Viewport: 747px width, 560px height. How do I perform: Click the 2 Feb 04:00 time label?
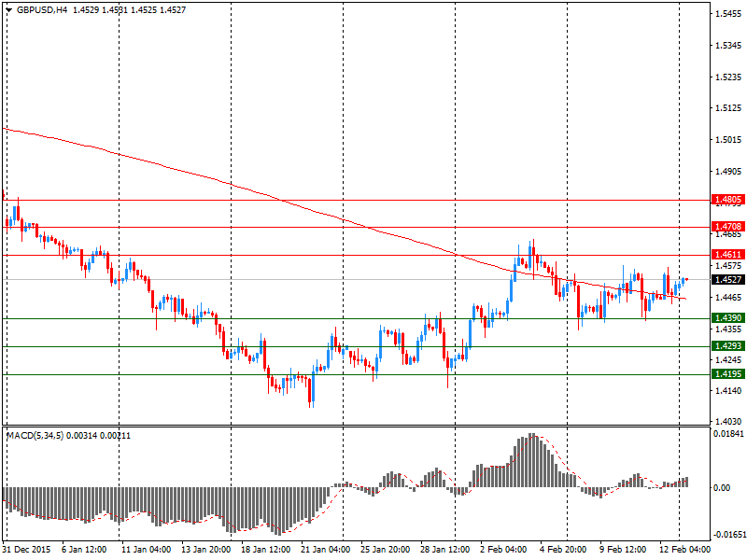[x=503, y=550]
